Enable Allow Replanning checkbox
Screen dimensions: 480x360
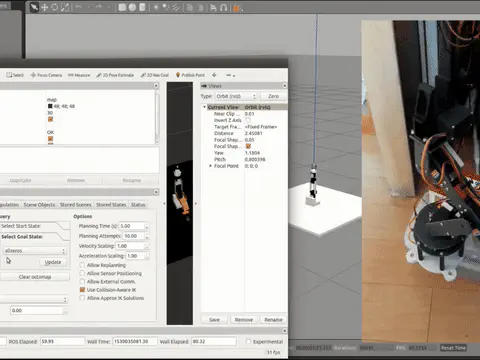pyautogui.click(x=82, y=265)
